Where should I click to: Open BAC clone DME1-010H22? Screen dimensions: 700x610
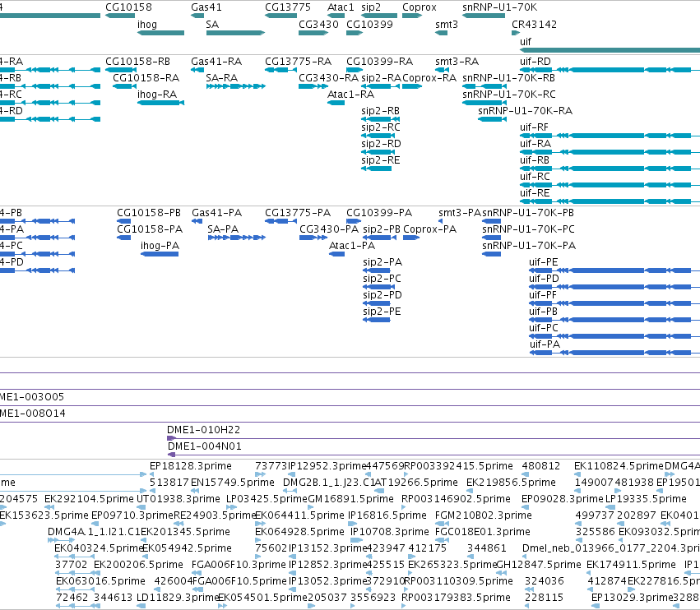[x=203, y=430]
